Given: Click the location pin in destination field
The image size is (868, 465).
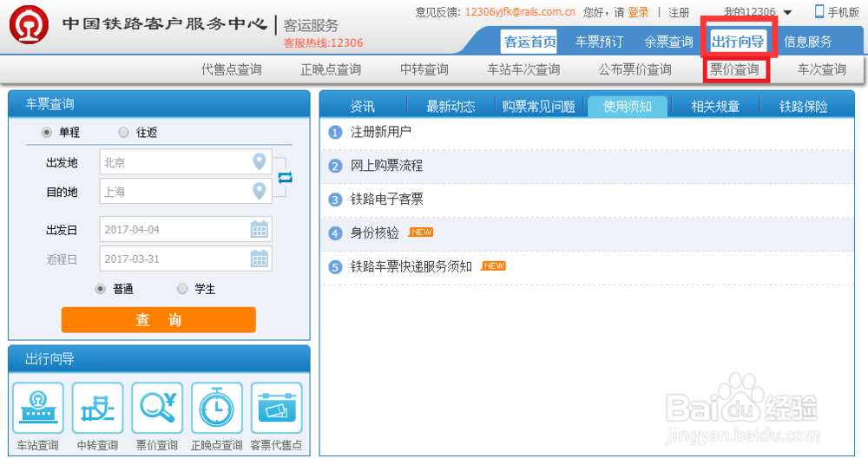Looking at the screenshot, I should point(259,191).
